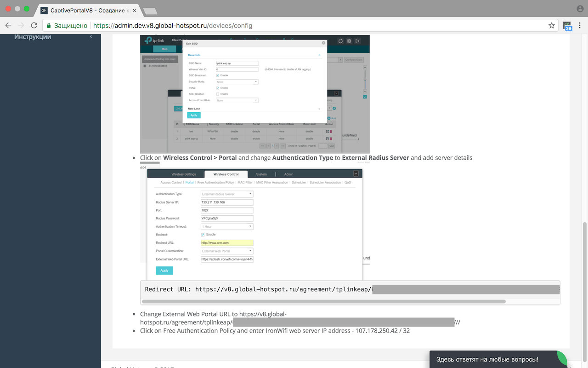Open the extension showing badge 39
The width and height of the screenshot is (588, 368).
coord(568,26)
